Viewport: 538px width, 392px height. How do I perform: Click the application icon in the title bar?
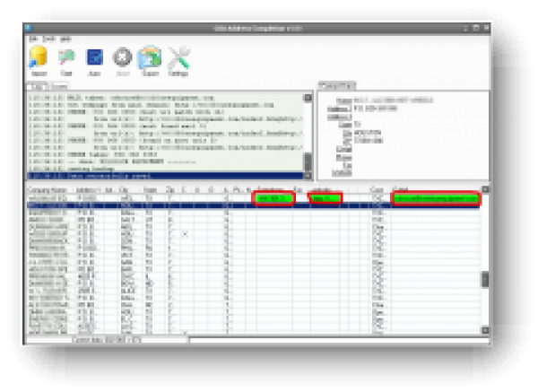pyautogui.click(x=29, y=28)
